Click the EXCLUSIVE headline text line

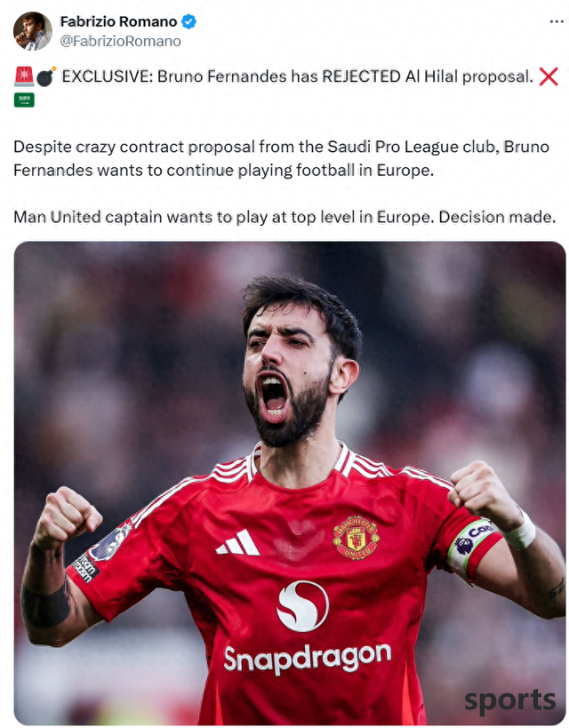(297, 76)
